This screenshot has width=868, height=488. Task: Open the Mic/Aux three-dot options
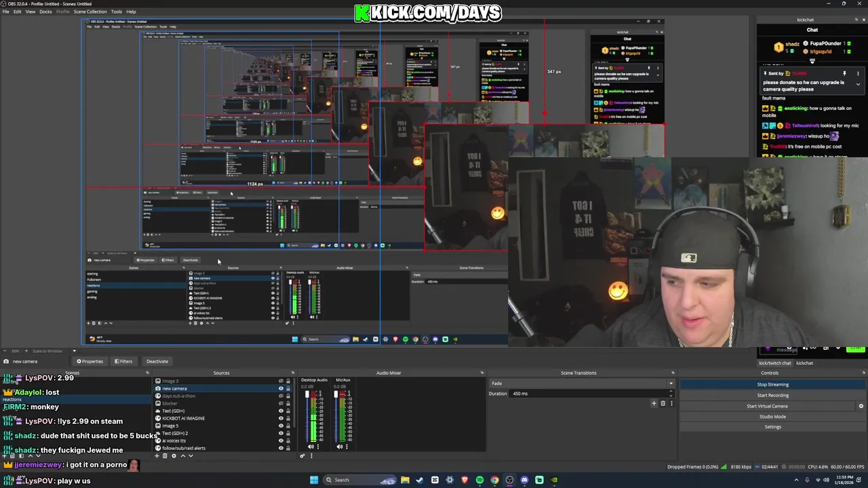(347, 447)
